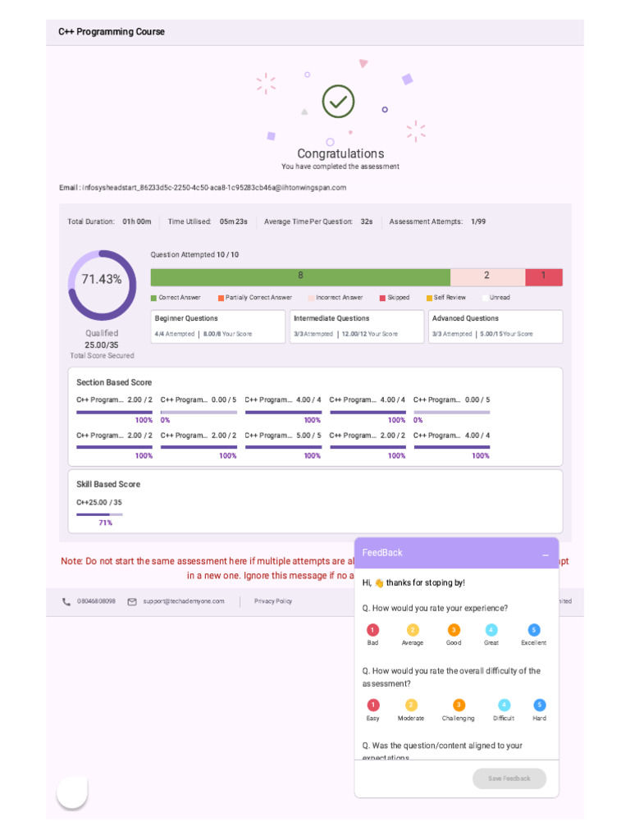Viewport: 630px width, 840px height.
Task: Click the envelope mail icon in footer
Action: (132, 601)
